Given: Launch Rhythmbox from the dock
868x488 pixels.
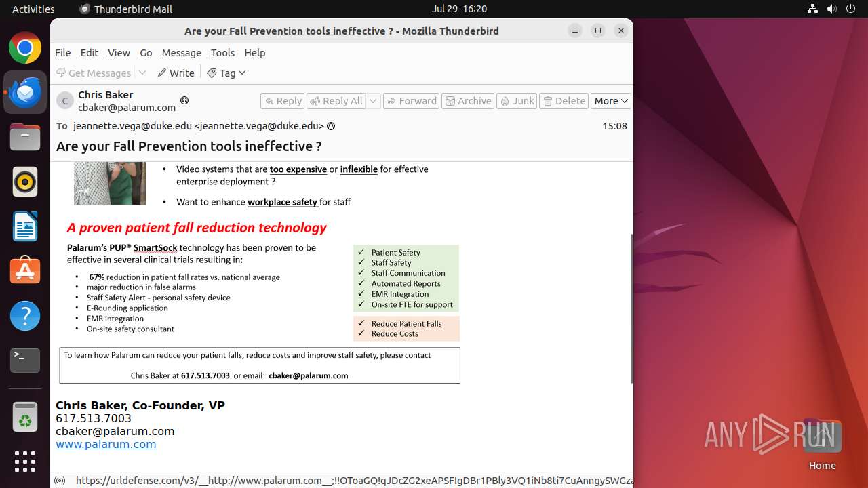Looking at the screenshot, I should 25,182.
